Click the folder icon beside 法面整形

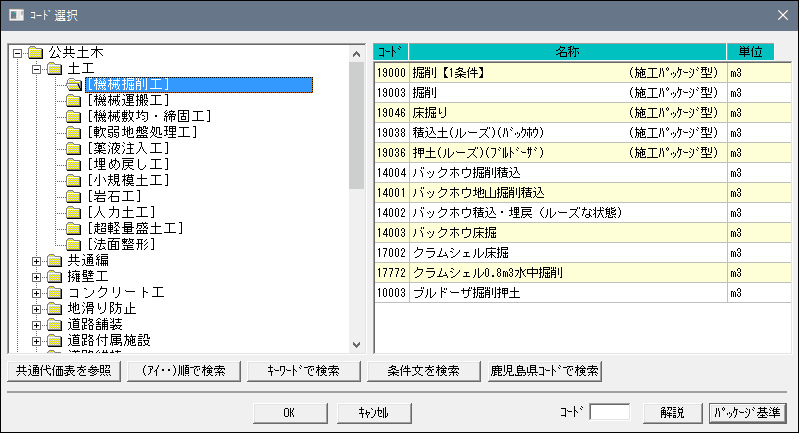pos(73,244)
